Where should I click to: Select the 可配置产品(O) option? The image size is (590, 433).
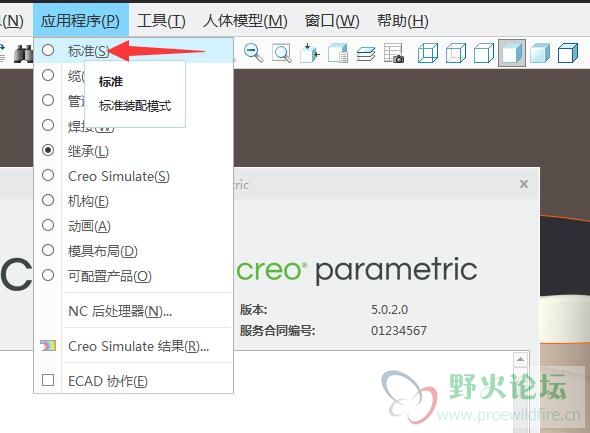tap(134, 276)
